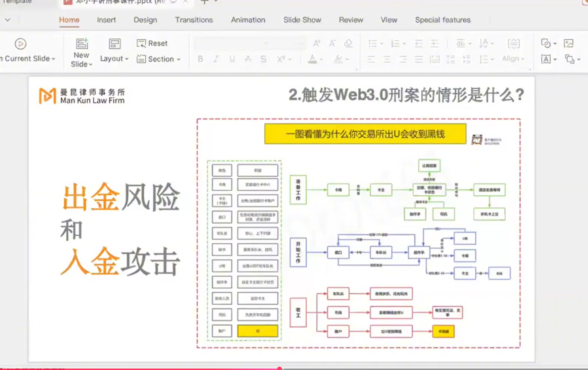The width and height of the screenshot is (588, 370).
Task: Go to the Transitions tab
Action: click(194, 20)
